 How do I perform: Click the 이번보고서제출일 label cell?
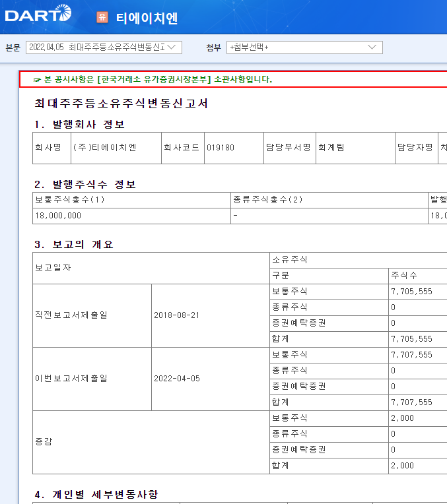point(92,379)
